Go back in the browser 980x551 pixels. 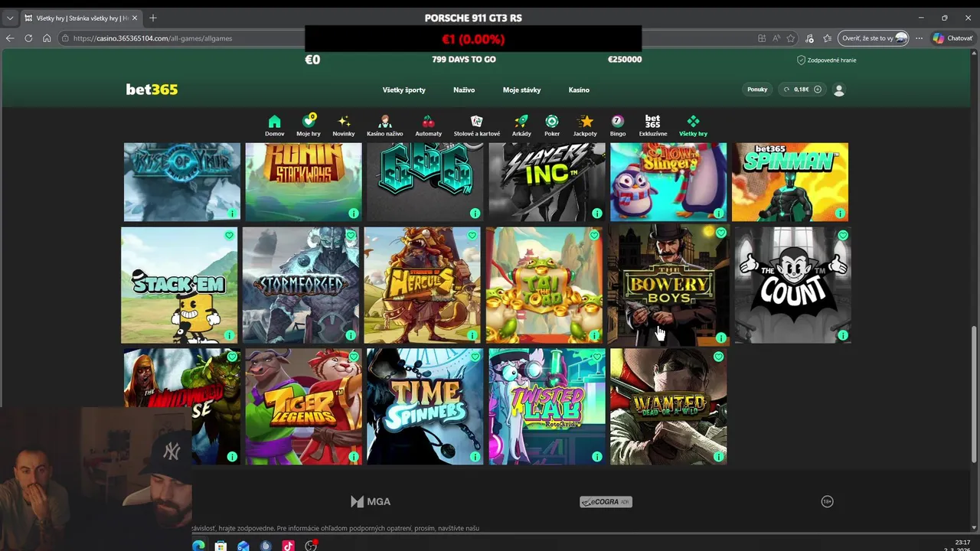coord(10,38)
